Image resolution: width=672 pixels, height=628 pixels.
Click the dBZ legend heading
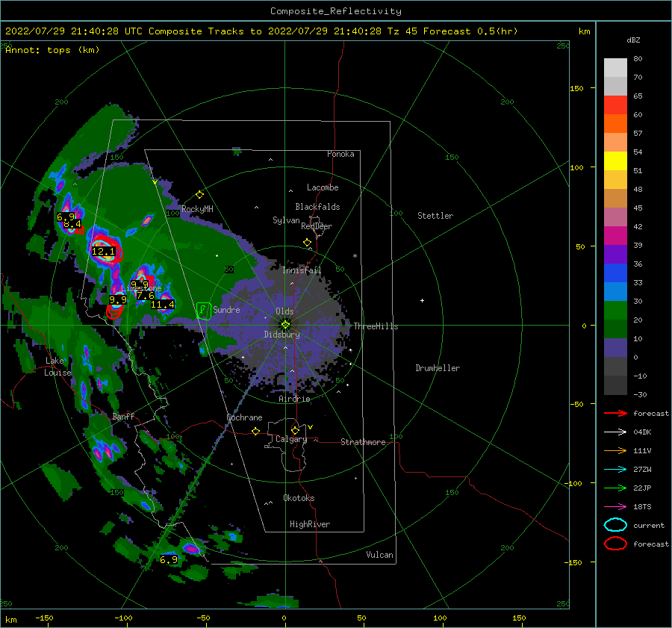633,40
